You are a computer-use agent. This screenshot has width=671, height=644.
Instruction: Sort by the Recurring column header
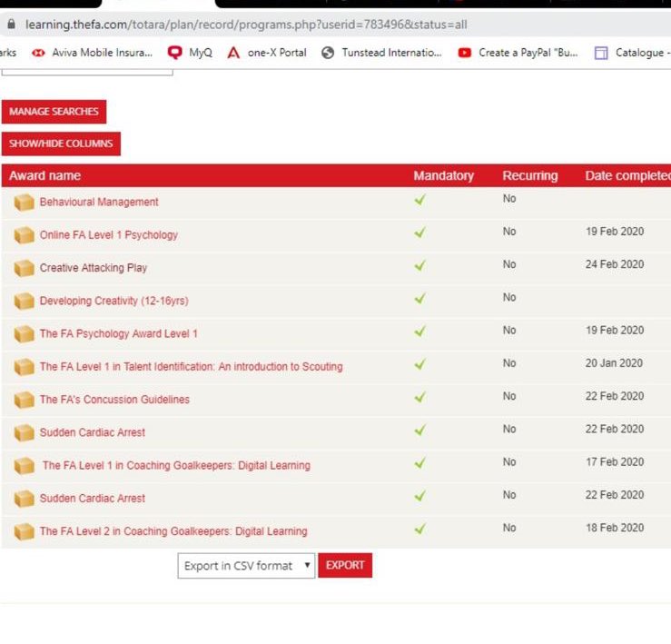point(530,175)
